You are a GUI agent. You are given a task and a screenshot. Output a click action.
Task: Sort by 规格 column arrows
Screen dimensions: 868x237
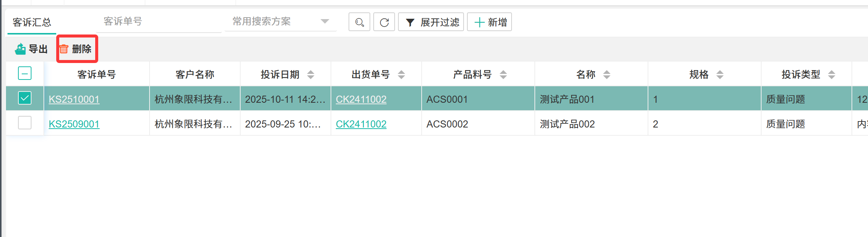point(720,74)
